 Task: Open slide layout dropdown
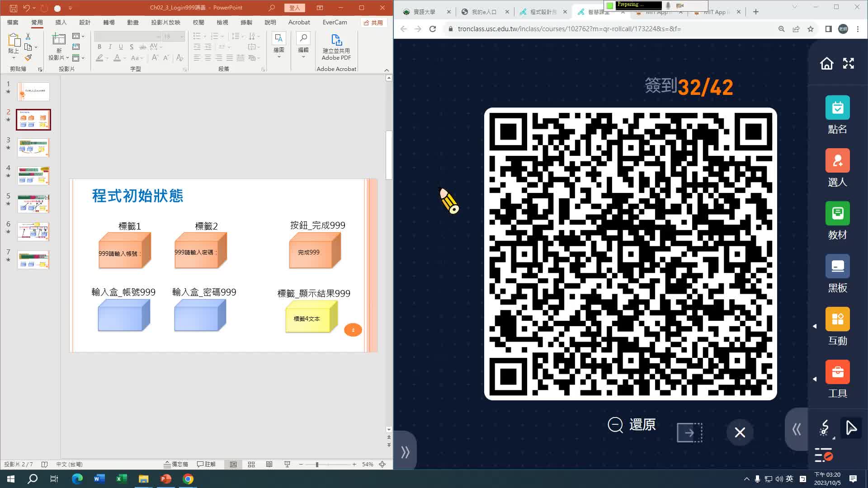pos(78,36)
